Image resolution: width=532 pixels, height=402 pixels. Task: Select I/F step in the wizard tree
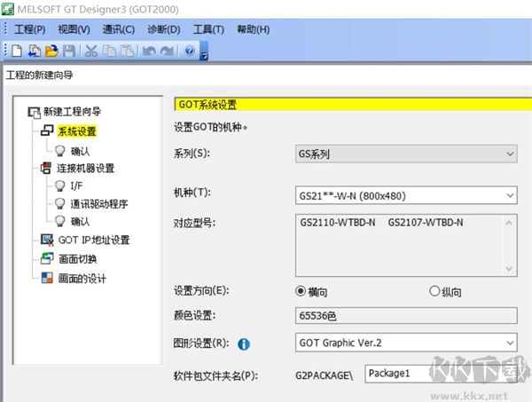pyautogui.click(x=76, y=185)
